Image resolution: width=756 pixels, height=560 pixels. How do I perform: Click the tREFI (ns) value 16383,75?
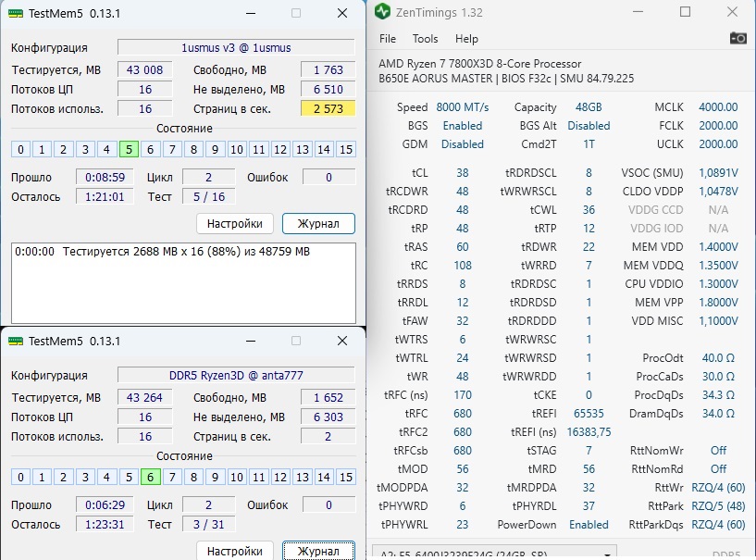[589, 432]
